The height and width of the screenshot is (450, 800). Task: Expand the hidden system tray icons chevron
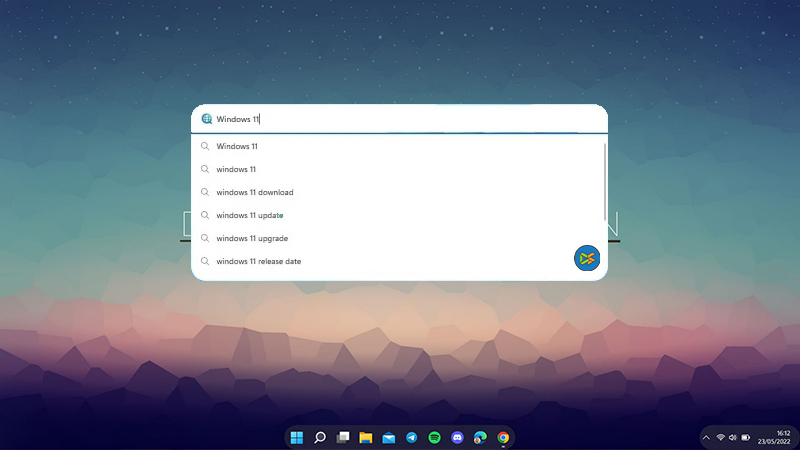tap(706, 438)
